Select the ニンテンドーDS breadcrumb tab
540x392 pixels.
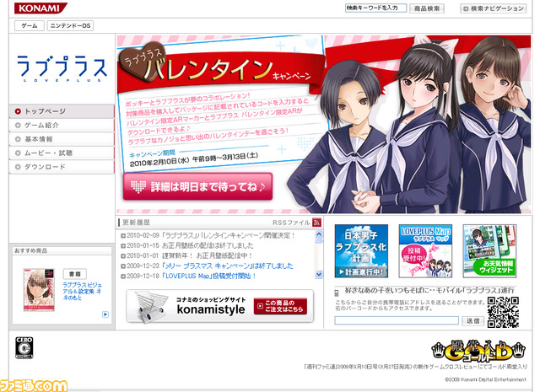(70, 25)
